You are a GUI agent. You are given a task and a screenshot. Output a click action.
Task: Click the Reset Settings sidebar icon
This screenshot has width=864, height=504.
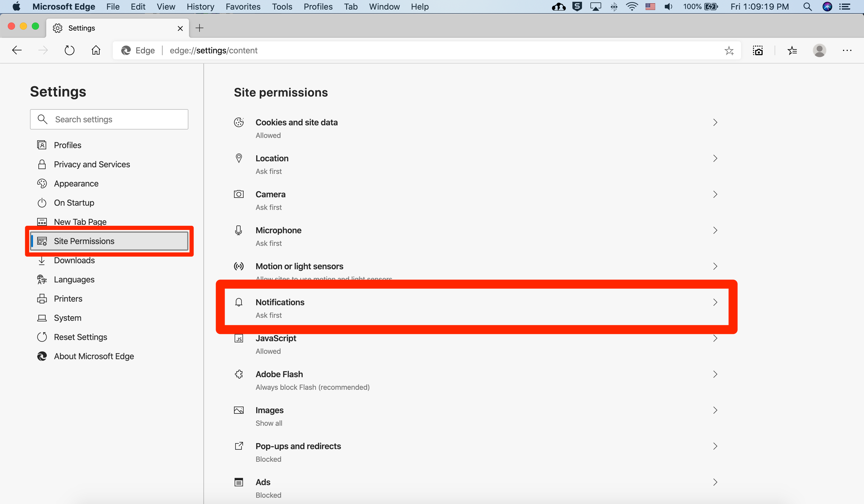pyautogui.click(x=42, y=337)
